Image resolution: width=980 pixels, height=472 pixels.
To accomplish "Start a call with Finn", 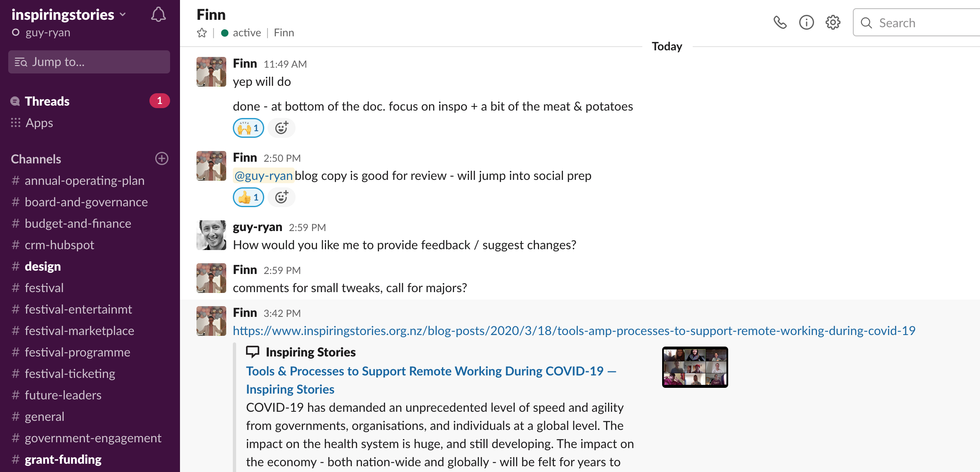I will (781, 23).
